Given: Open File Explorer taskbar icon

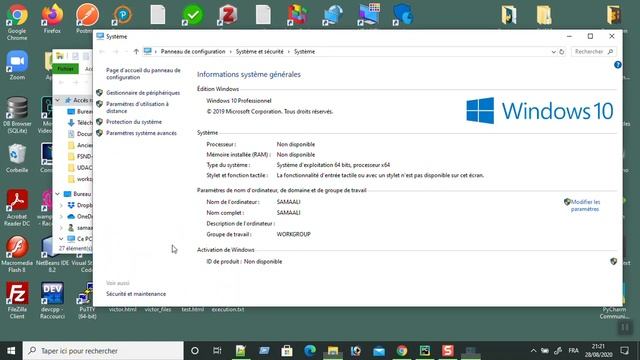Looking at the screenshot, I should [333, 351].
